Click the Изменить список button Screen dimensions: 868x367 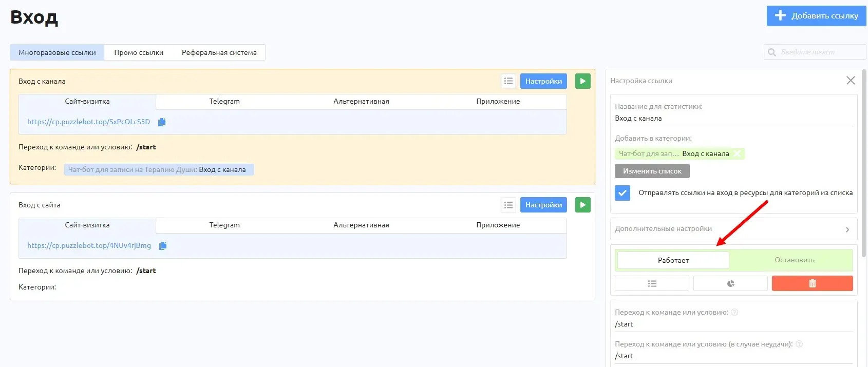(x=652, y=171)
